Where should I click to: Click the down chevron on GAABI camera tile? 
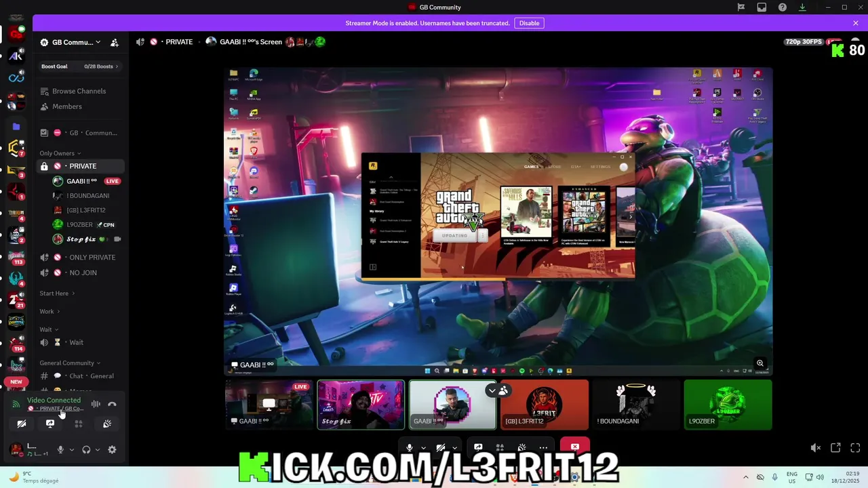tap(492, 390)
